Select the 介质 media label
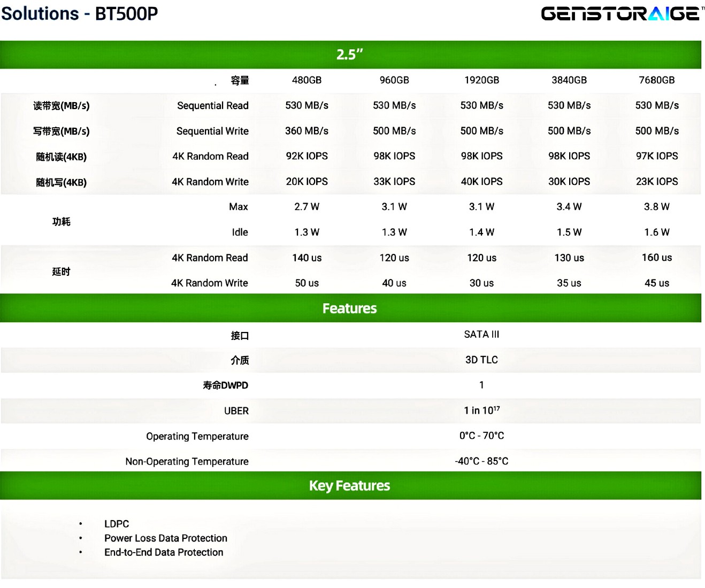This screenshot has width=705, height=588. [x=240, y=360]
